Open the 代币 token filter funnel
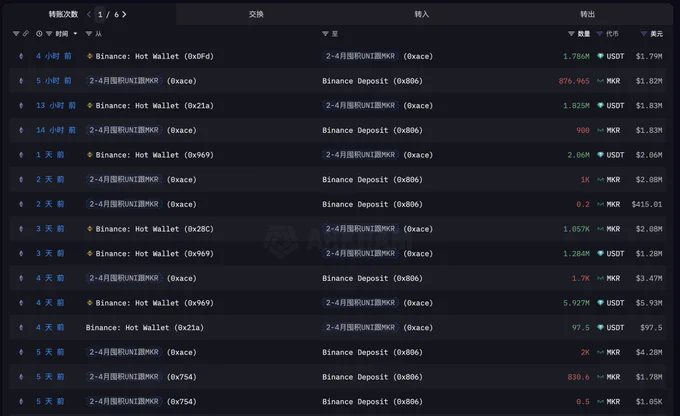Screen dimensions: 680x416 click(600, 33)
